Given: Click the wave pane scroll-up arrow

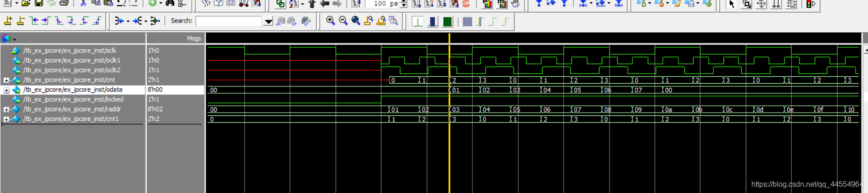Looking at the screenshot, I should click(x=865, y=50).
